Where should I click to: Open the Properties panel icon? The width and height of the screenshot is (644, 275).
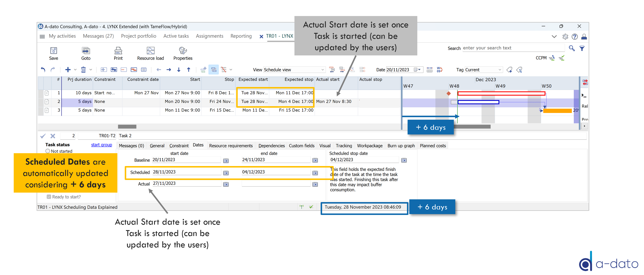(183, 51)
